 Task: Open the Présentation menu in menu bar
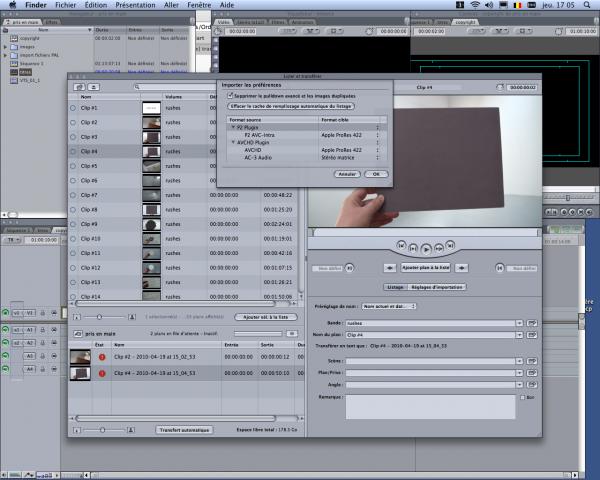pyautogui.click(x=135, y=5)
